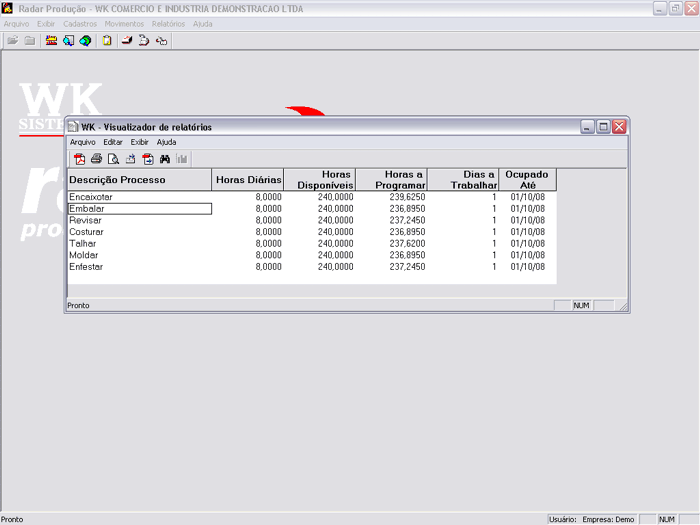Click the Horas Diárias column header

(248, 180)
